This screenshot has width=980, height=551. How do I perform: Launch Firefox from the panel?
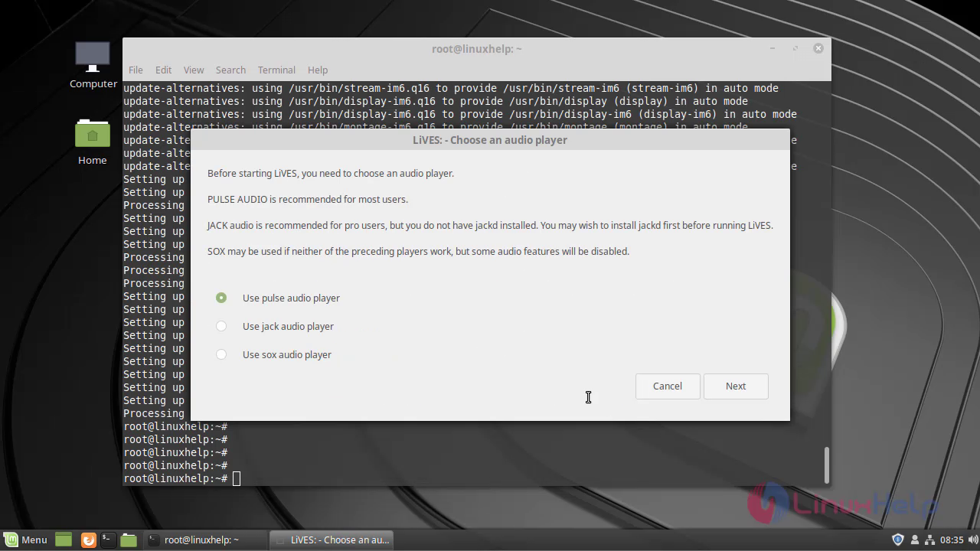tap(88, 540)
